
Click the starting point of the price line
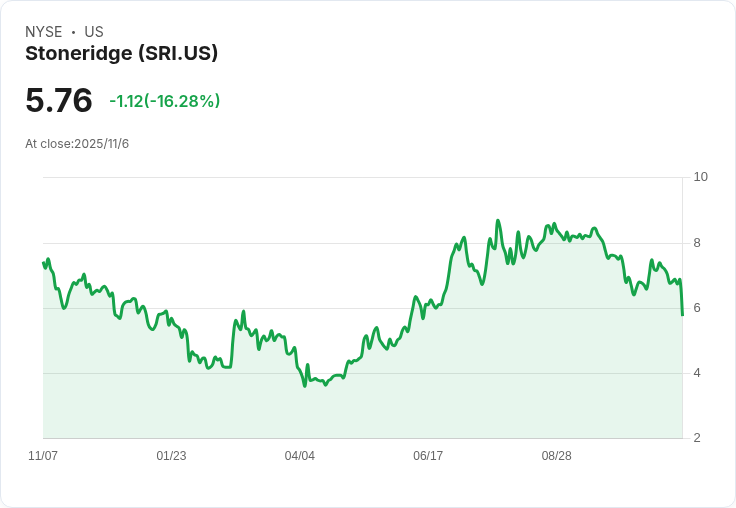point(43,263)
